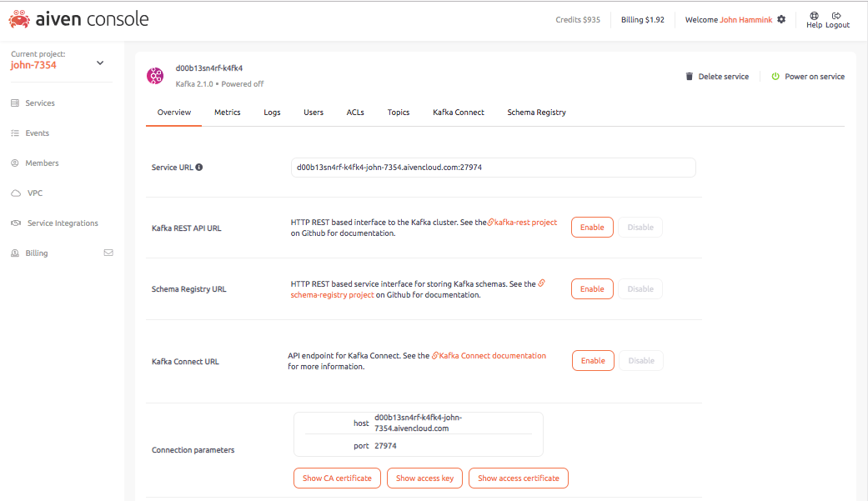
Task: Click the info icon beside Service URL
Action: tap(198, 167)
